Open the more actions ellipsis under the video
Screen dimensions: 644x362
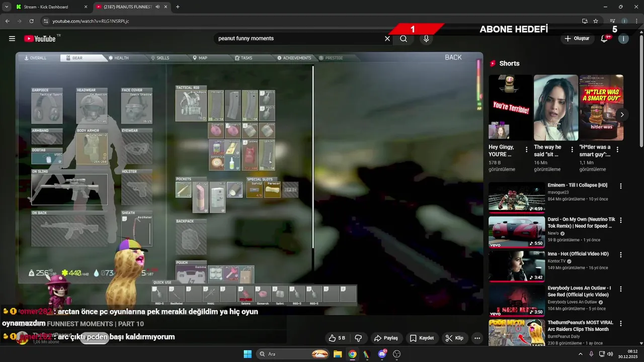477,338
